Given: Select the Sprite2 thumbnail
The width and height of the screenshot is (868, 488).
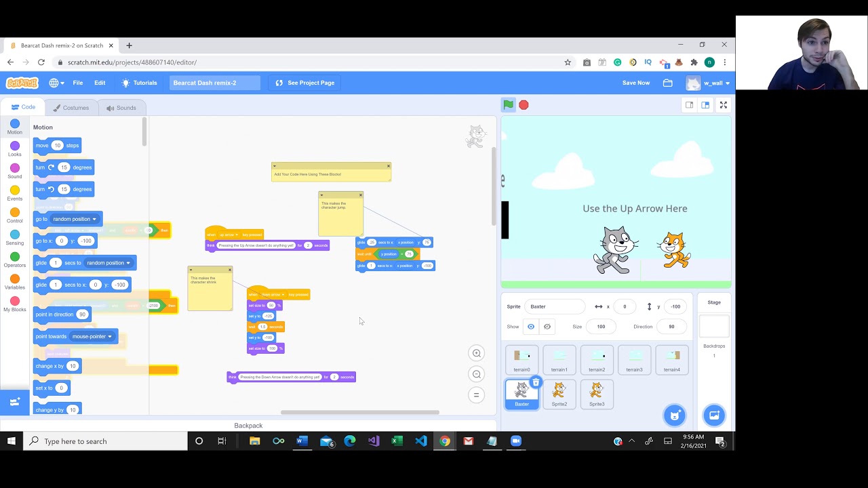Looking at the screenshot, I should tap(559, 394).
